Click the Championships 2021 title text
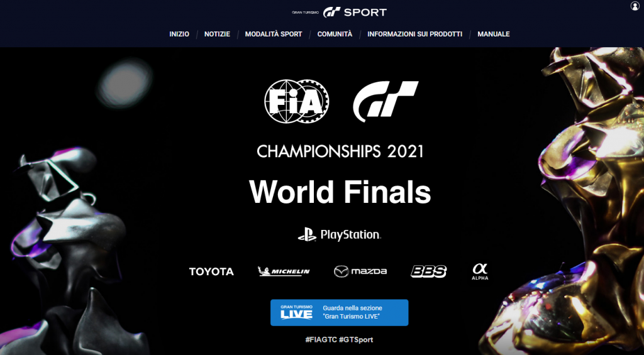The width and height of the screenshot is (644, 355). (x=340, y=152)
